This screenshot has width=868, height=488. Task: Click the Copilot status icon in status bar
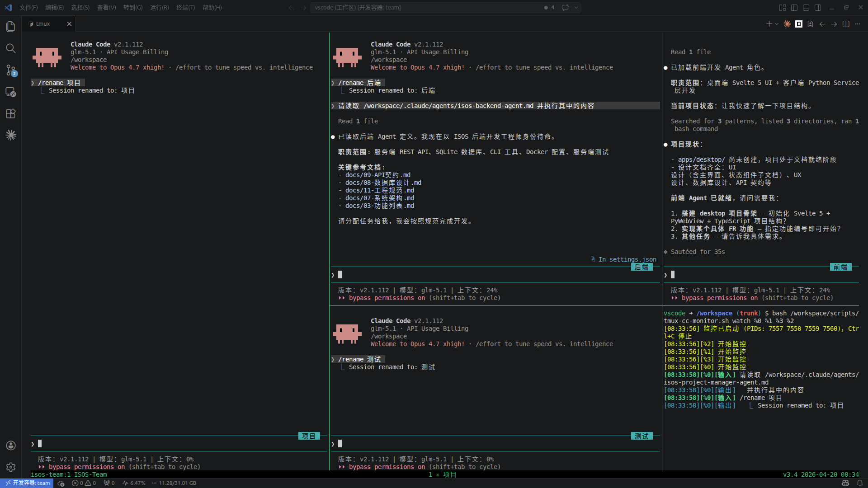(845, 483)
